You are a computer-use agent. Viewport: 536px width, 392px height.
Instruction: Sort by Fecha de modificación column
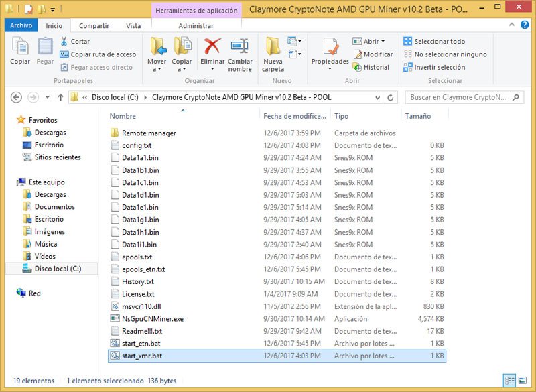click(x=295, y=116)
